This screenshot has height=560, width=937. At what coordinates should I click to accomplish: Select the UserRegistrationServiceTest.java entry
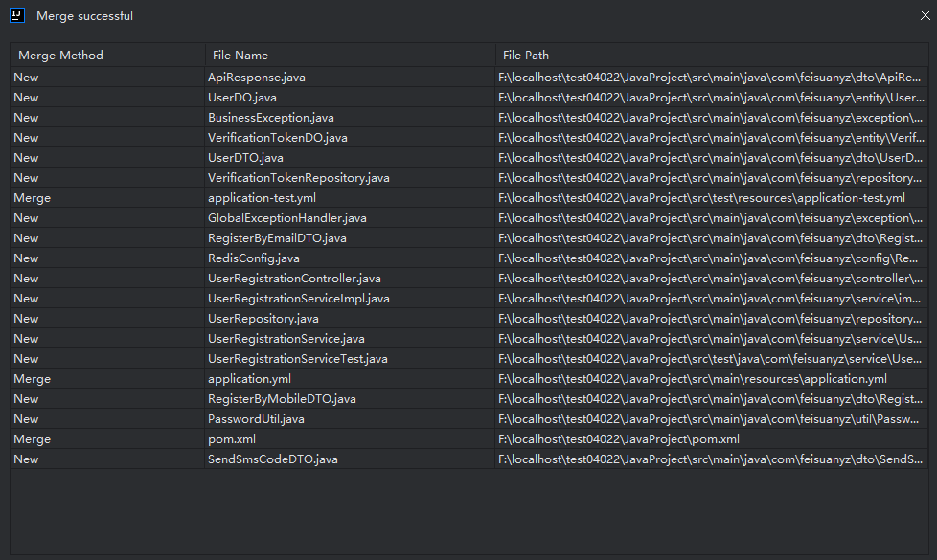pos(298,359)
